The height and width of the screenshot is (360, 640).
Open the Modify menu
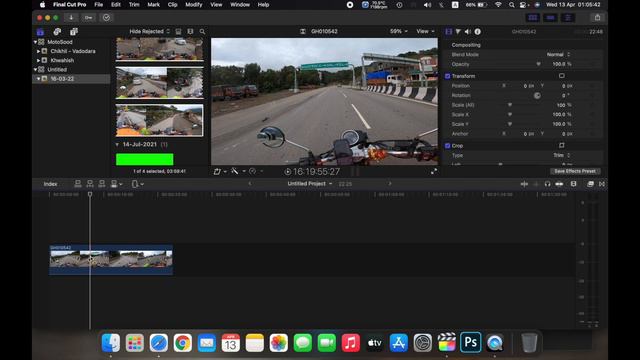point(194,5)
